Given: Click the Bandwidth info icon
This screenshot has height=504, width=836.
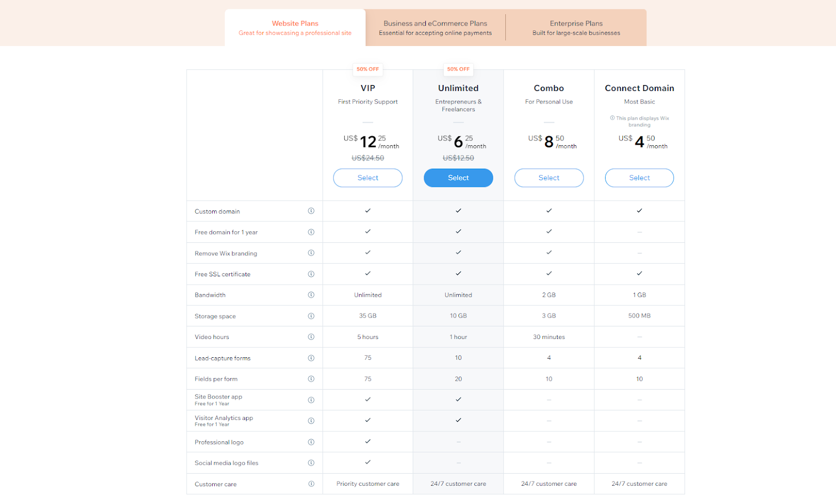Looking at the screenshot, I should click(x=311, y=295).
